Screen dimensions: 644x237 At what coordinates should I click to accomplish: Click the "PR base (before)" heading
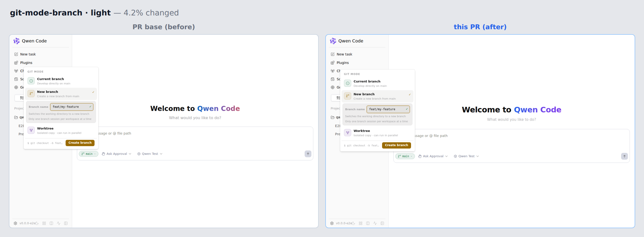click(x=164, y=27)
